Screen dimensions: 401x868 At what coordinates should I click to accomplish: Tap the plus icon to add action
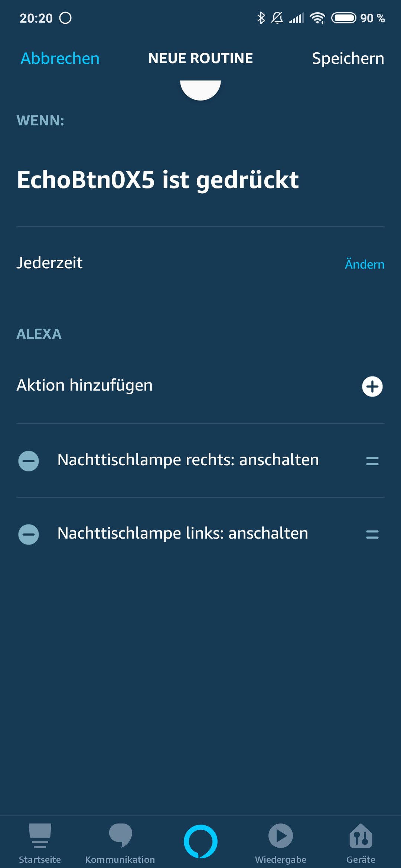[372, 387]
